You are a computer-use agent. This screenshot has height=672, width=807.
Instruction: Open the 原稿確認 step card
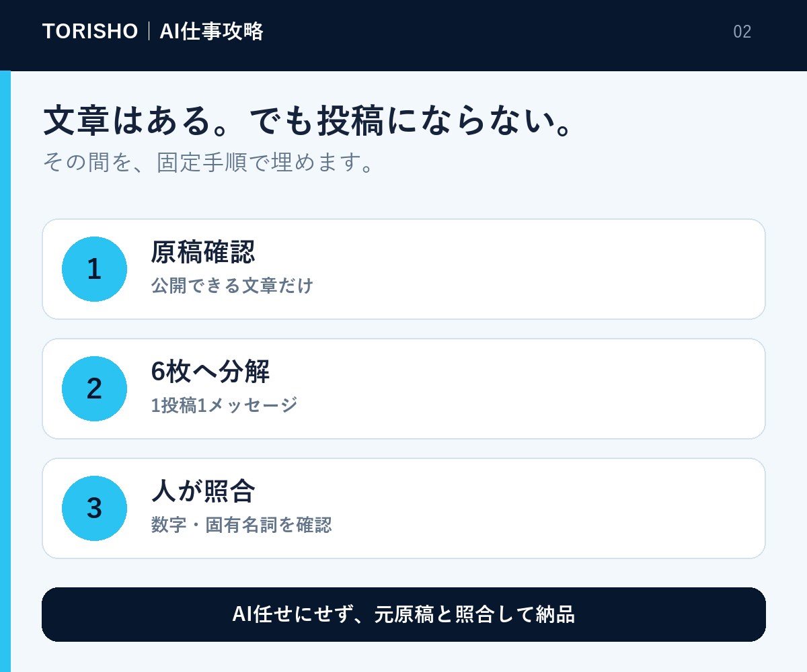pyautogui.click(x=403, y=269)
